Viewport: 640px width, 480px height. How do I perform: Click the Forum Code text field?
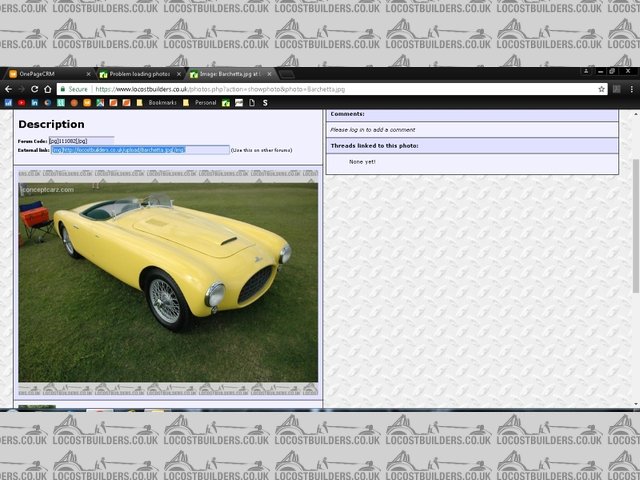coord(81,141)
